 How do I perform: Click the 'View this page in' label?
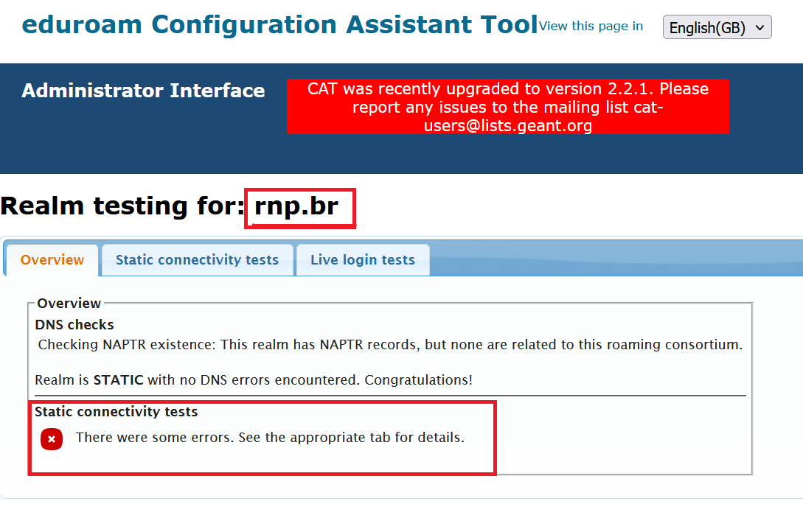click(x=591, y=27)
